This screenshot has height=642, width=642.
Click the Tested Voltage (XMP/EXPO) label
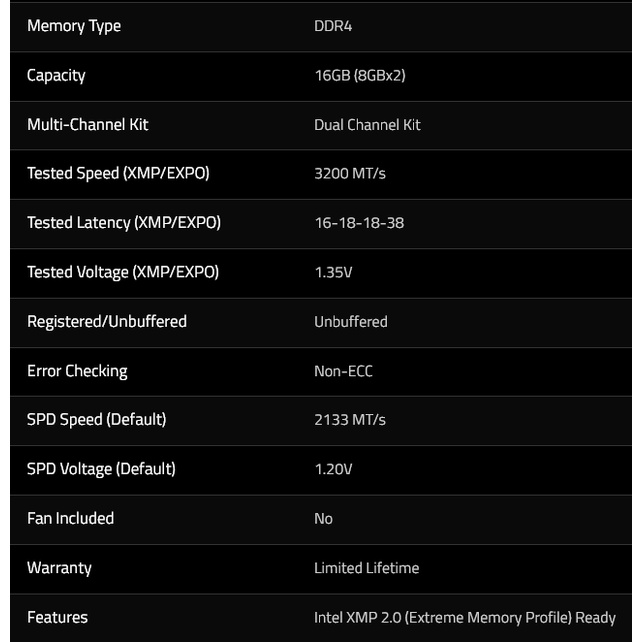[x=123, y=272]
